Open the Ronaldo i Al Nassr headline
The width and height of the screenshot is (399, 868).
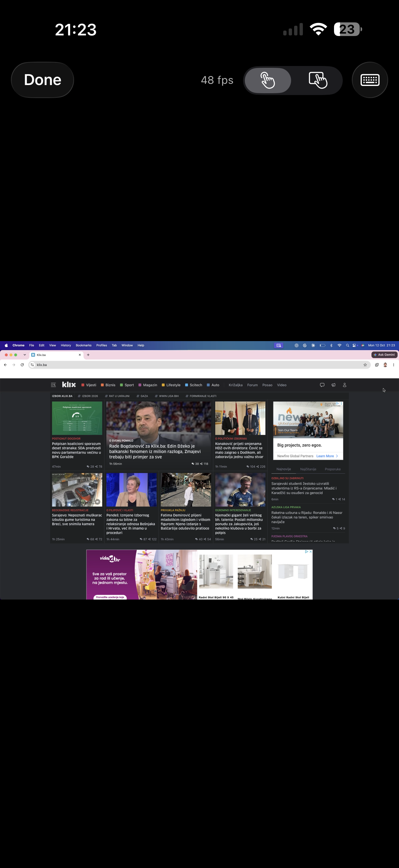(307, 517)
